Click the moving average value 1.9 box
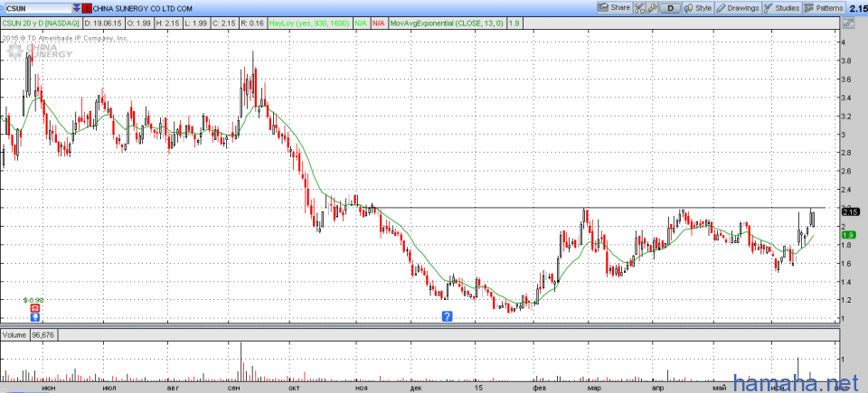868x393 pixels. tap(514, 23)
